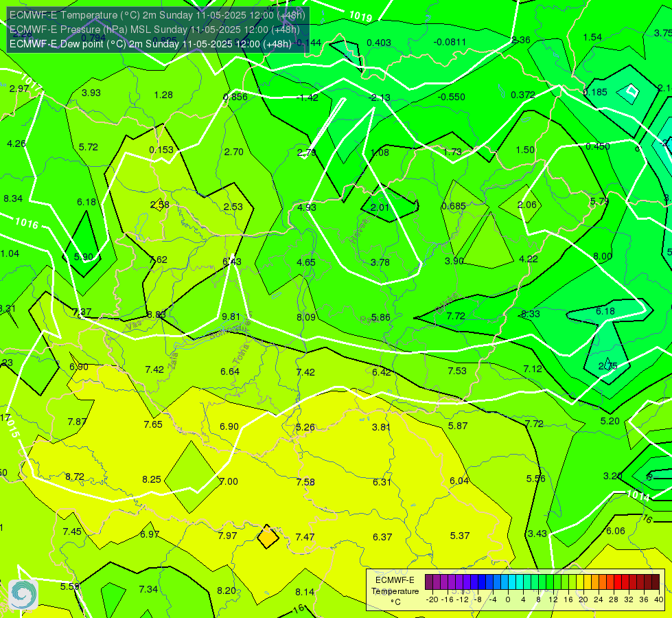This screenshot has width=672, height=618.
Task: Click the Tolna county label
Action: click(241, 354)
